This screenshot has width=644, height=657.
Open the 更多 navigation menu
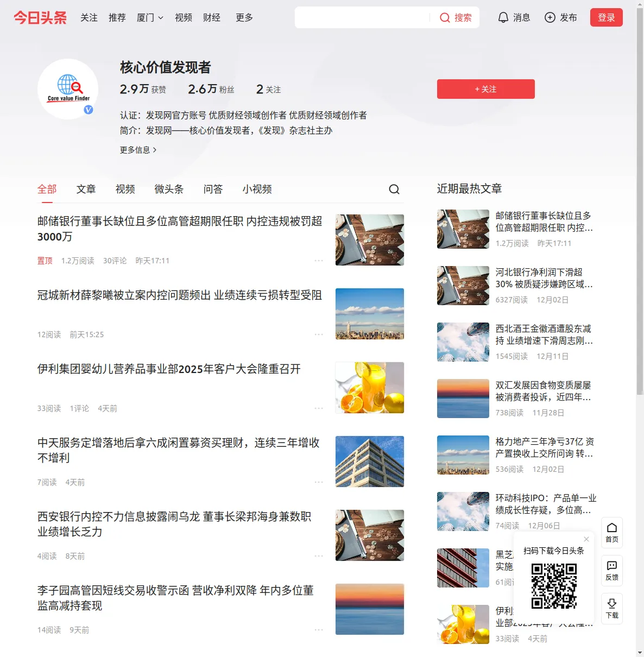coord(244,17)
